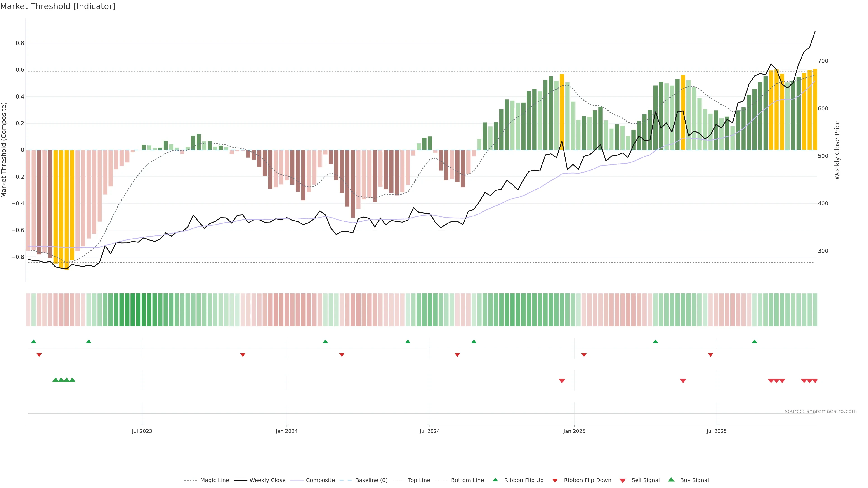Click the leftmost Ribbon Flip Up triangle

pos(33,342)
